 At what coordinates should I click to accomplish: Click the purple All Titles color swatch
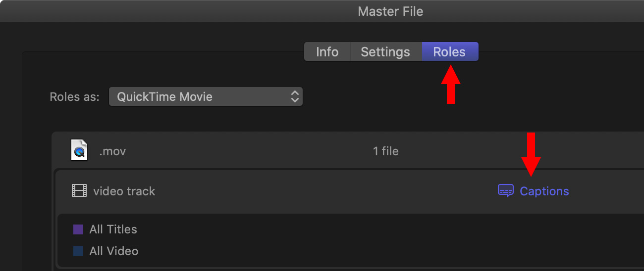[78, 229]
